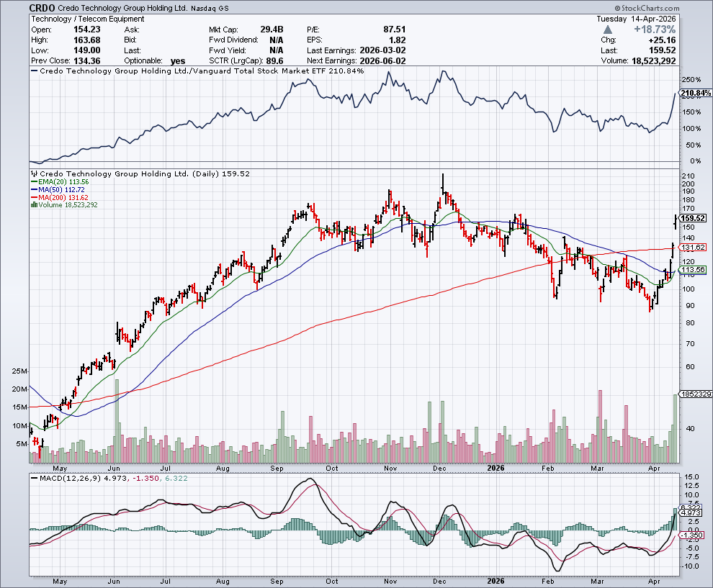Click the 159.52 last price tag on the price axis
Image resolution: width=713 pixels, height=588 pixels.
[x=693, y=218]
